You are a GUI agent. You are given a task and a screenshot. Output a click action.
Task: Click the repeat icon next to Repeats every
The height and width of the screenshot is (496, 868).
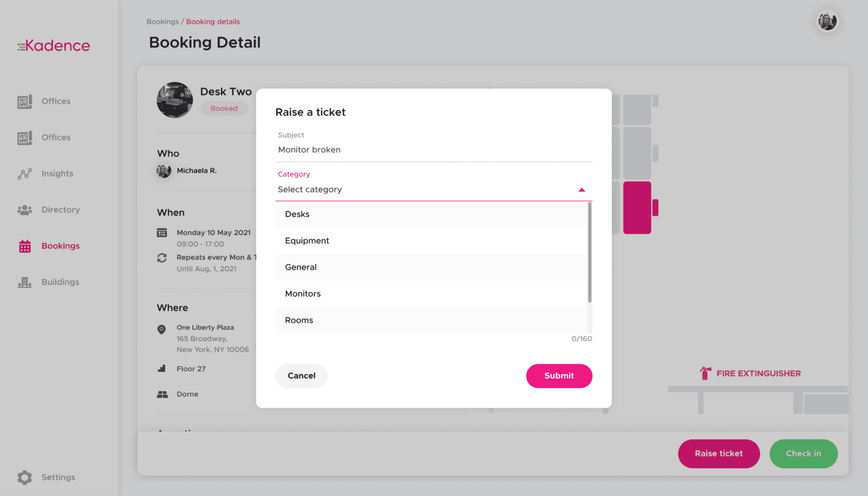(x=162, y=258)
